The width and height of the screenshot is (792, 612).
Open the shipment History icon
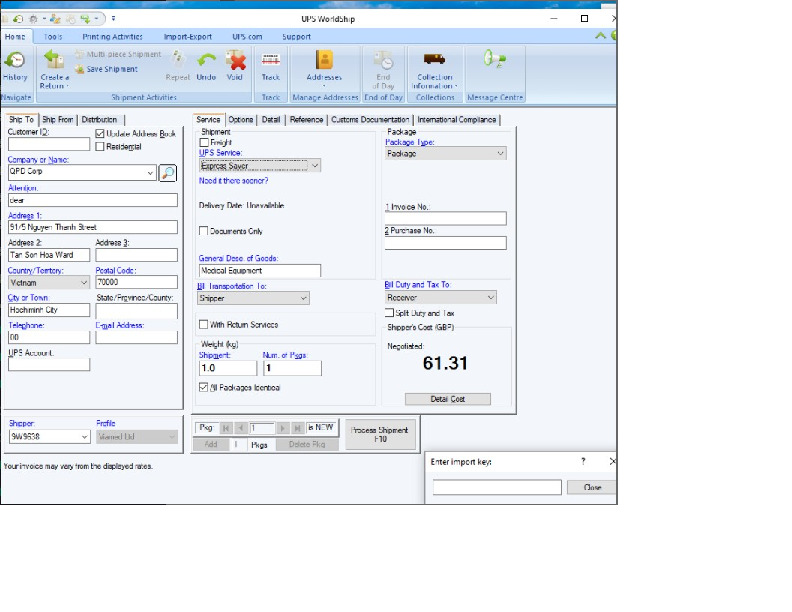(x=15, y=63)
